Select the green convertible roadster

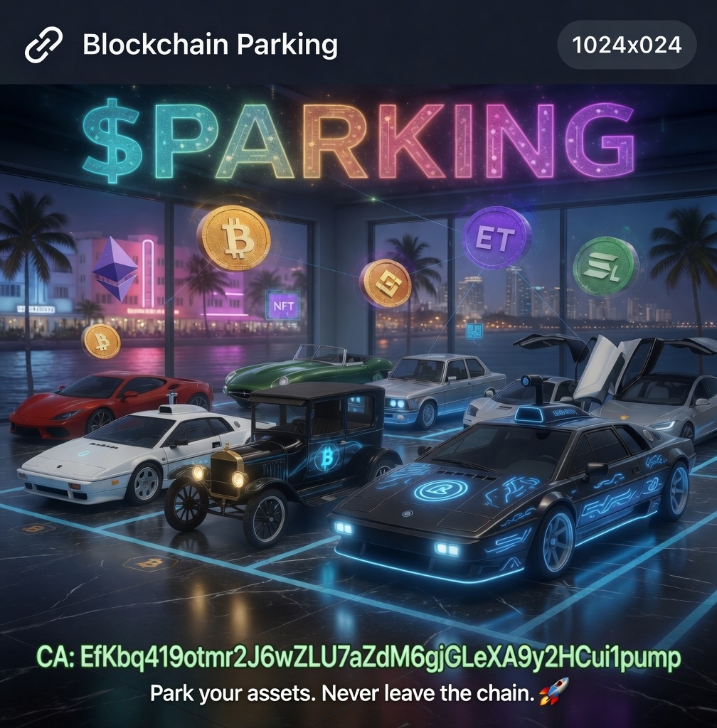coord(309,374)
